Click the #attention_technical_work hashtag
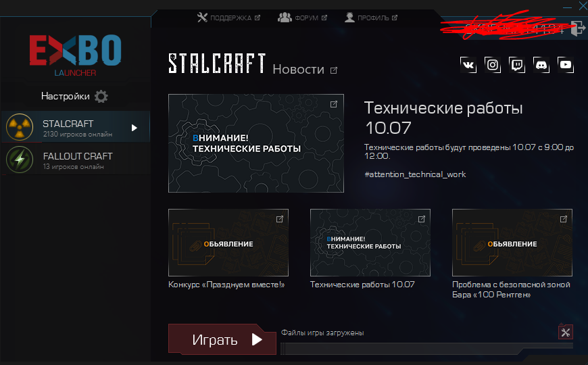Screen dimensions: 588x365 (x=415, y=174)
